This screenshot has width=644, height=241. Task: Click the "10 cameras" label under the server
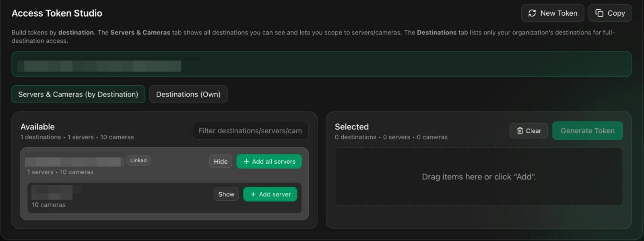coord(49,205)
